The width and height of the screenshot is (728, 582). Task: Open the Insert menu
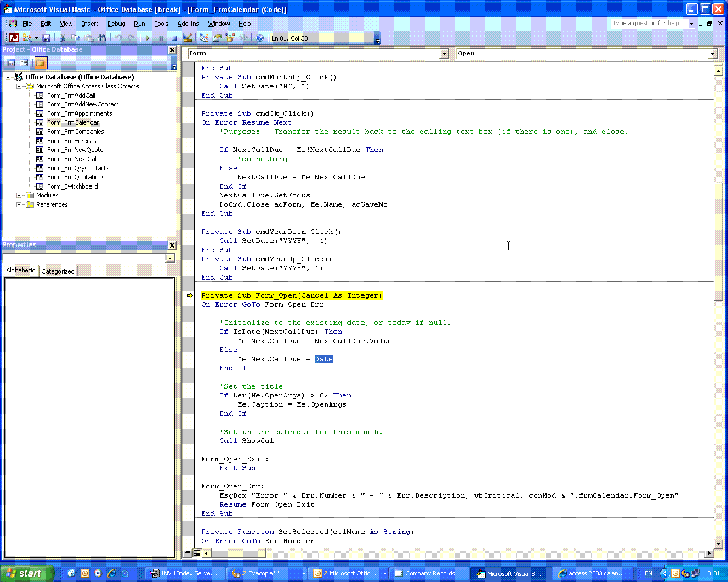90,23
